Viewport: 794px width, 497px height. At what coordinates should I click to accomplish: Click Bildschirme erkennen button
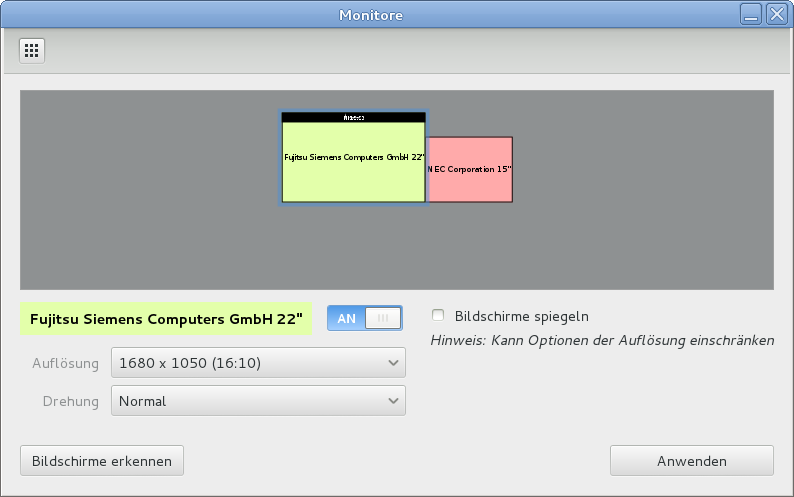[x=102, y=461]
